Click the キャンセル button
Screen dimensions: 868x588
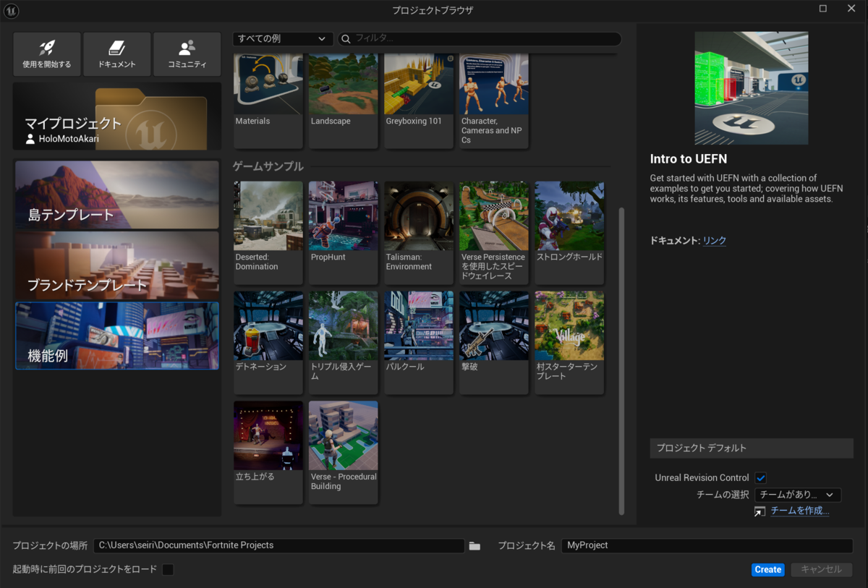pos(822,570)
